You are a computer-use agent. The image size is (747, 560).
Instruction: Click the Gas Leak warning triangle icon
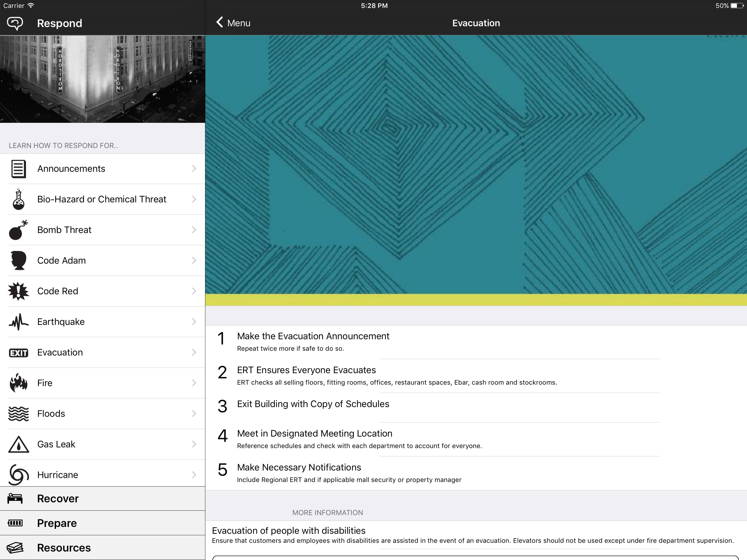pyautogui.click(x=18, y=444)
